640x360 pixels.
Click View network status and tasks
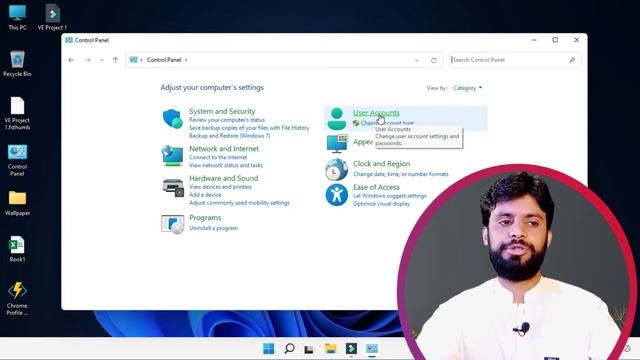pos(226,165)
